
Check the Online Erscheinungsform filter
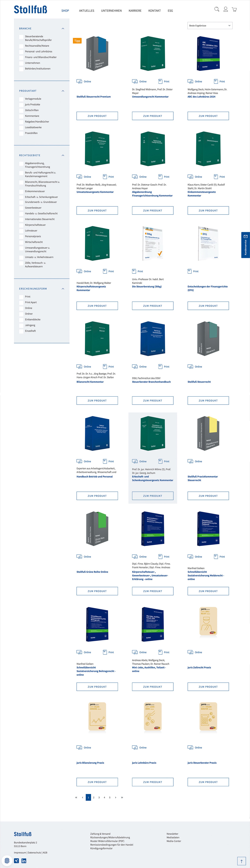(21, 308)
